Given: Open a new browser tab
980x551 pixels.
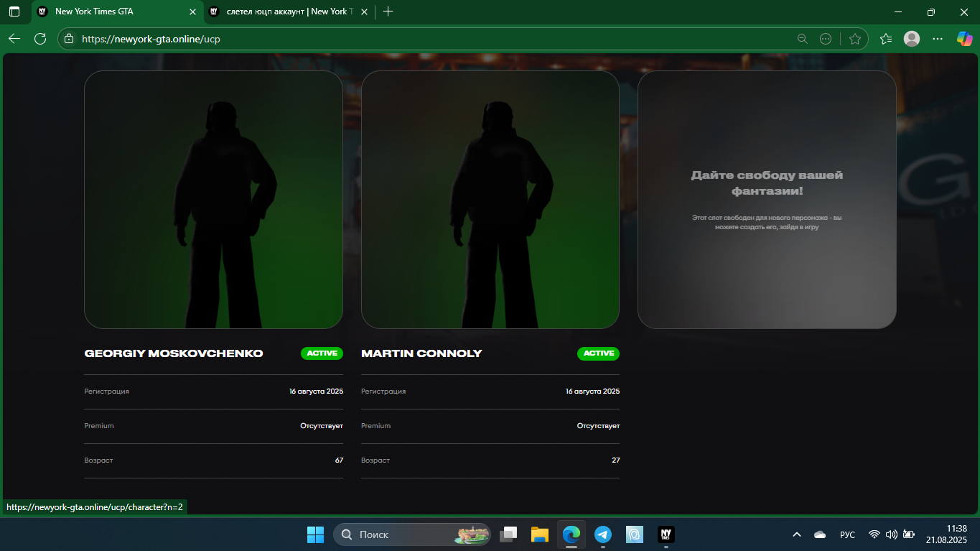Looking at the screenshot, I should click(x=388, y=11).
